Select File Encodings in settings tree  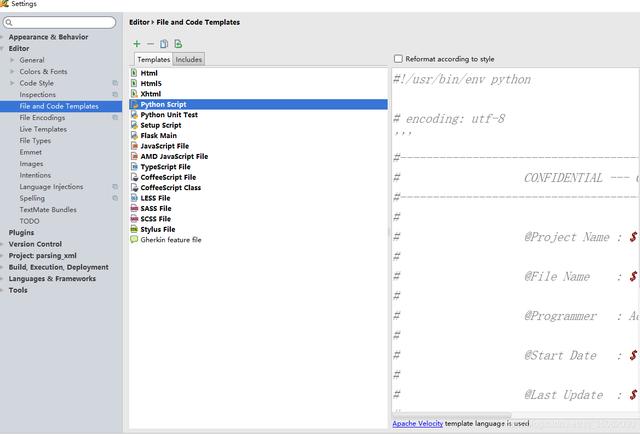(x=42, y=118)
